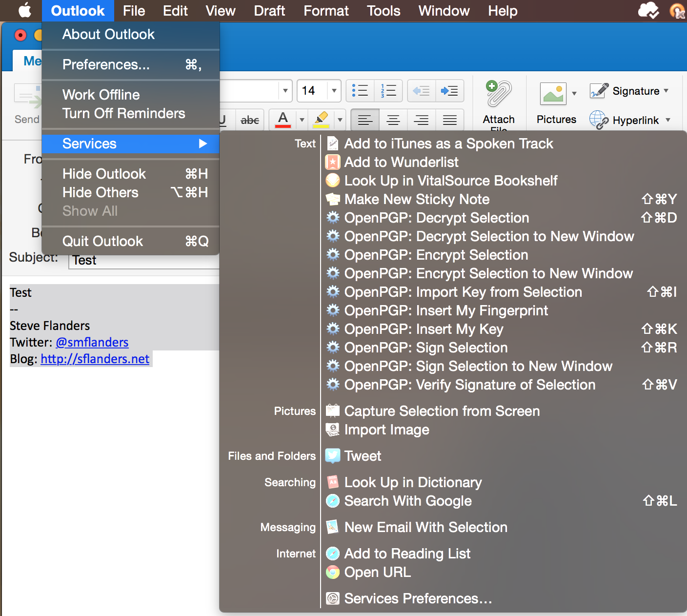
Task: Justify the paragraph text
Action: point(450,120)
